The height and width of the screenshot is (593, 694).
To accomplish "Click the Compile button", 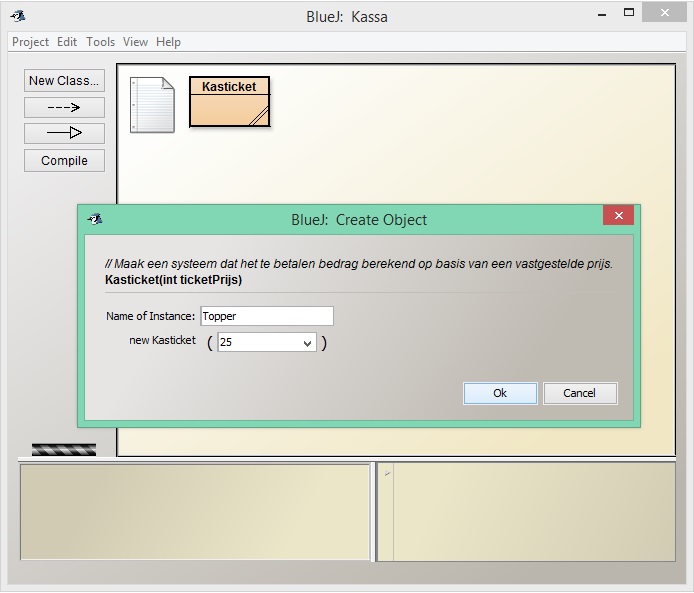I will pyautogui.click(x=64, y=160).
